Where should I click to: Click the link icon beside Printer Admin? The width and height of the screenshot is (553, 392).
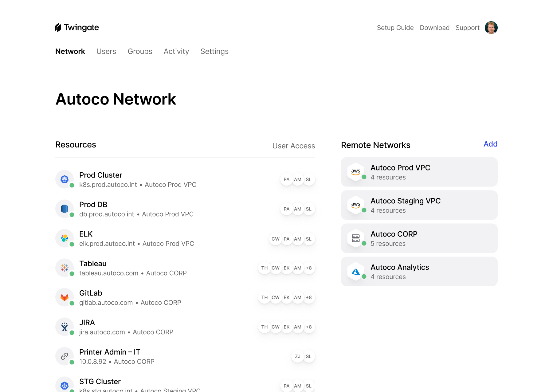[65, 356]
